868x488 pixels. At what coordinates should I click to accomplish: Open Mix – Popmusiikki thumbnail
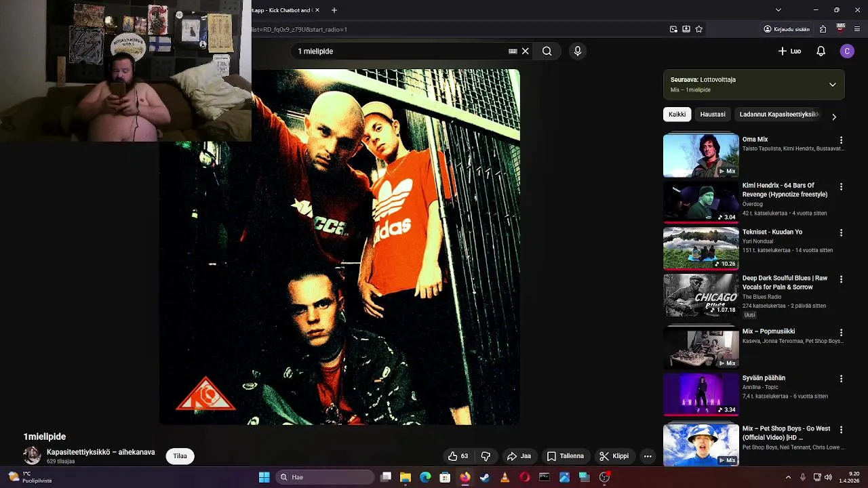tap(701, 348)
